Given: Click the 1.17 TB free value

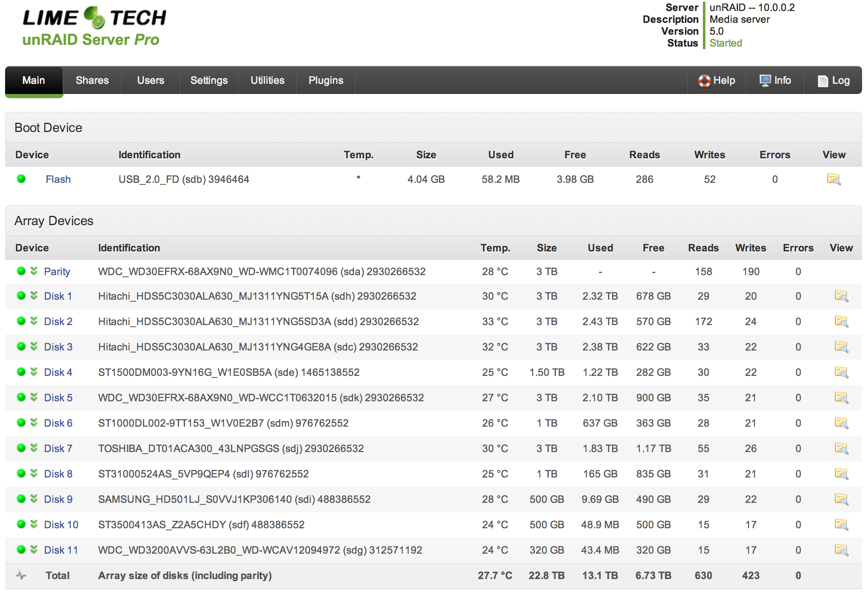Looking at the screenshot, I should [x=653, y=448].
